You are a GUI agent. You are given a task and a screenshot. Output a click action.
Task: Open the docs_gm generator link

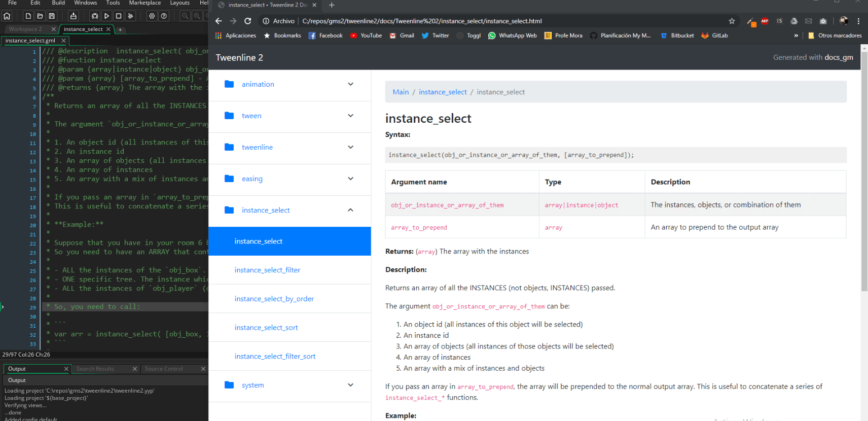839,57
